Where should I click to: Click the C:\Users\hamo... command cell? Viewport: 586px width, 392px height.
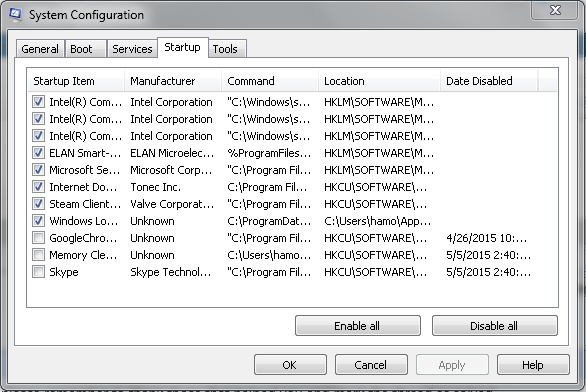pyautogui.click(x=269, y=255)
